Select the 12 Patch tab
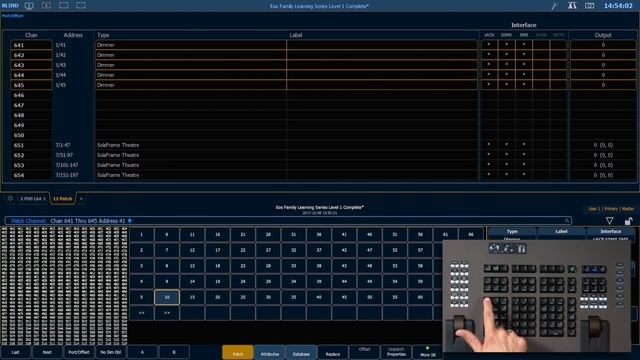640x360 pixels. [62, 199]
